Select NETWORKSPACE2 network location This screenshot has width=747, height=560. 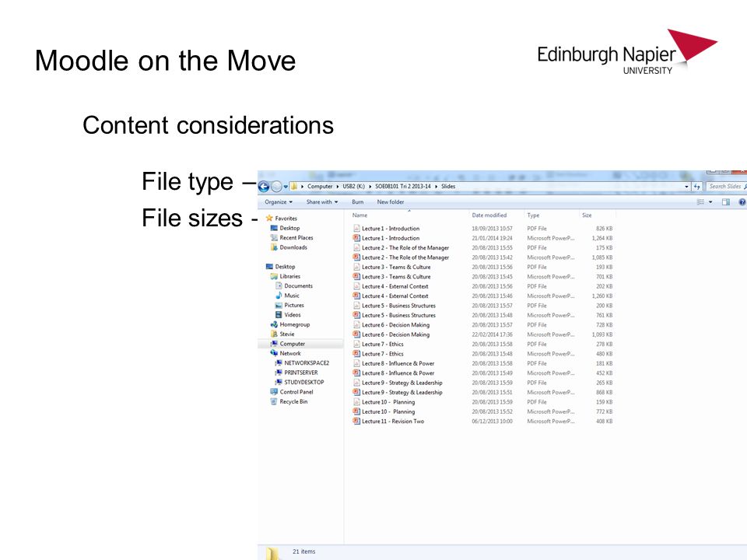click(307, 363)
